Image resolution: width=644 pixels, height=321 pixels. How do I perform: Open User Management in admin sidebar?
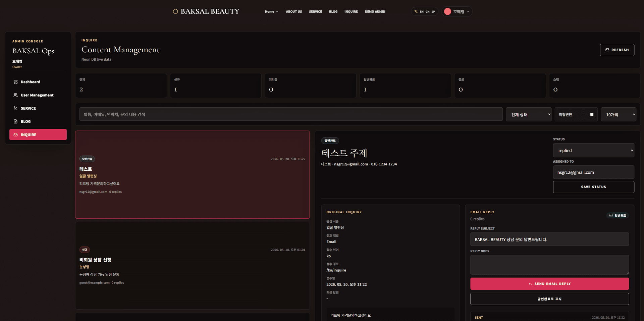tap(38, 95)
